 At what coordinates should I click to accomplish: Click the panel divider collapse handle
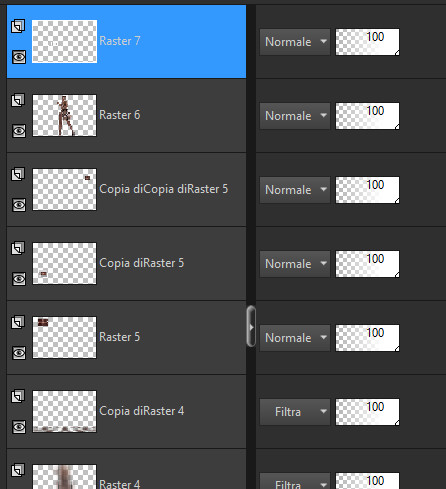click(251, 327)
